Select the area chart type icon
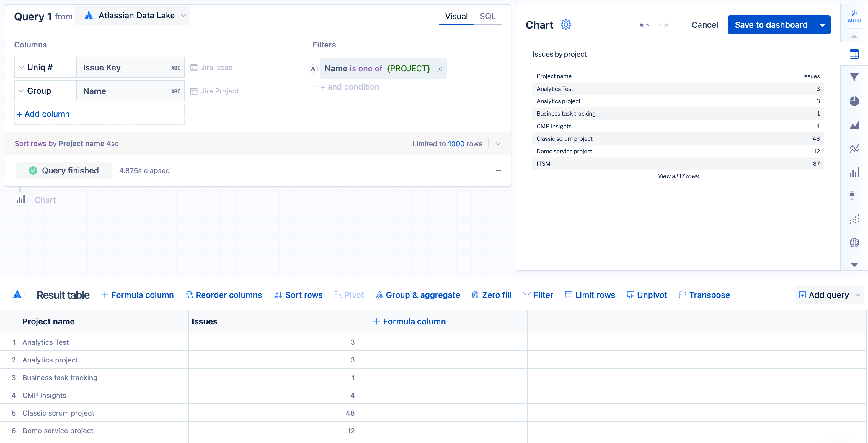868x443 pixels. (x=854, y=125)
